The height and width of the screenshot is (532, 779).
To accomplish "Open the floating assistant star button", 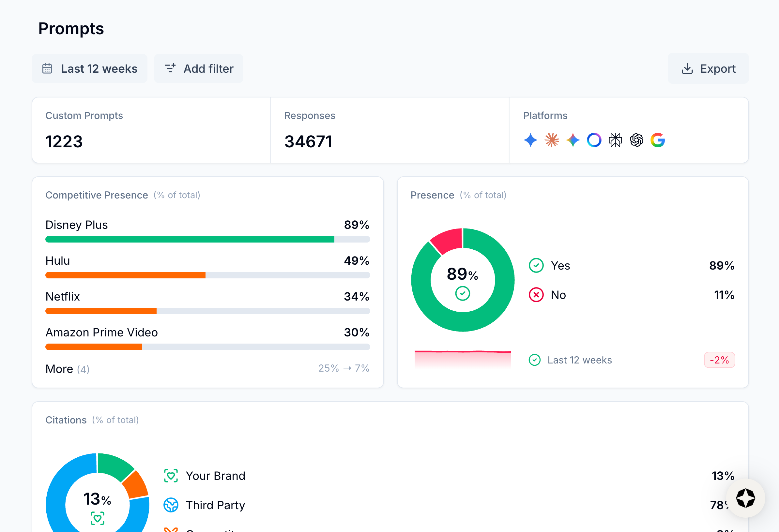I will (745, 498).
